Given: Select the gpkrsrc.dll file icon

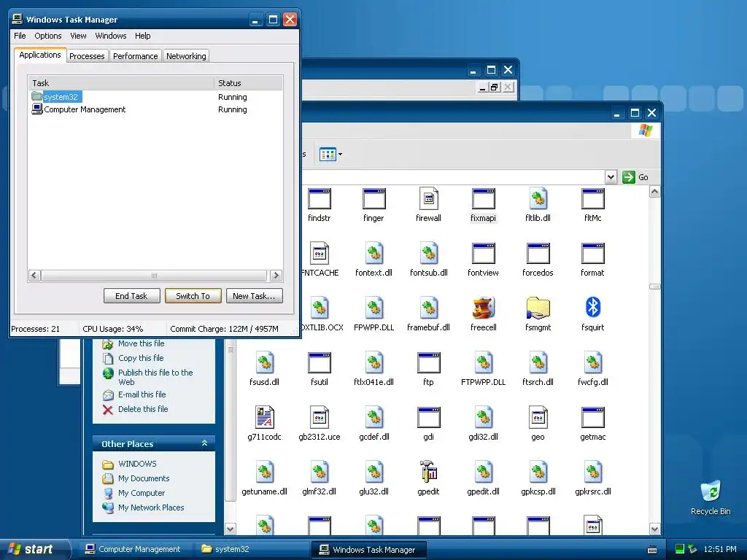Looking at the screenshot, I should (x=592, y=472).
